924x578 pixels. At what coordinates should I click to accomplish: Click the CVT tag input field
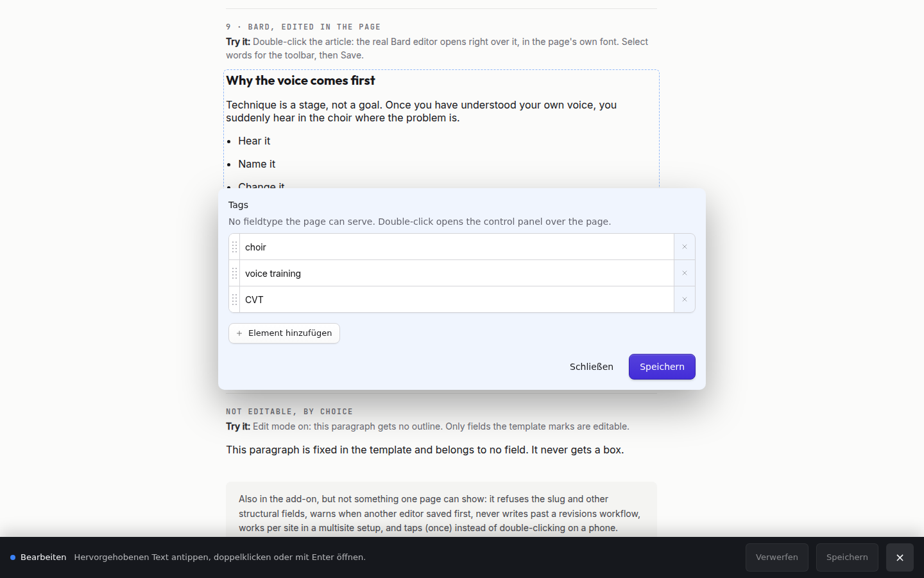[457, 299]
